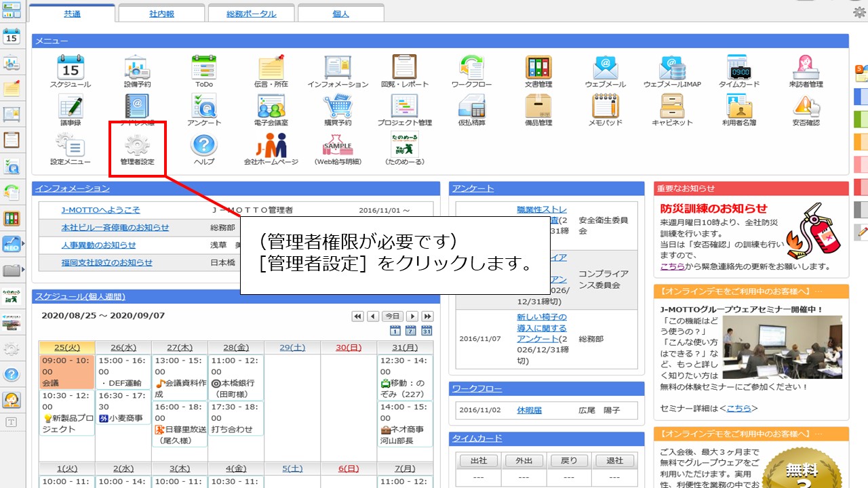Open the ウェブメール icon
This screenshot has height=488, width=868.
pos(605,67)
